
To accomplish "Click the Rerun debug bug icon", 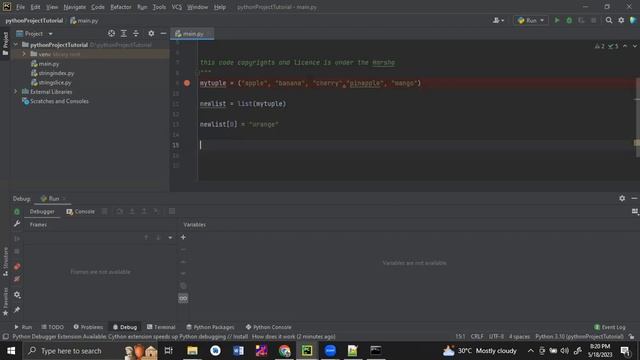I will tap(17, 211).
